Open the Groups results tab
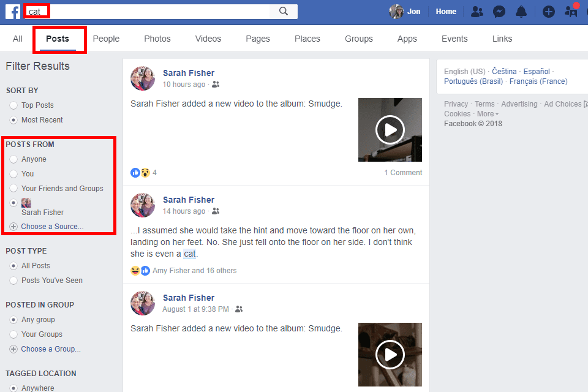 pos(358,39)
